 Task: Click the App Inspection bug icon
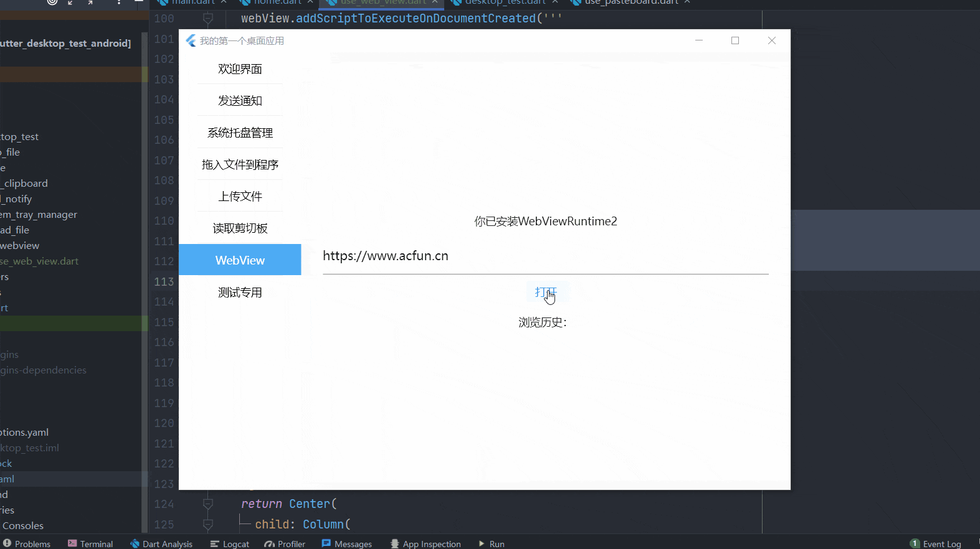[x=394, y=543]
